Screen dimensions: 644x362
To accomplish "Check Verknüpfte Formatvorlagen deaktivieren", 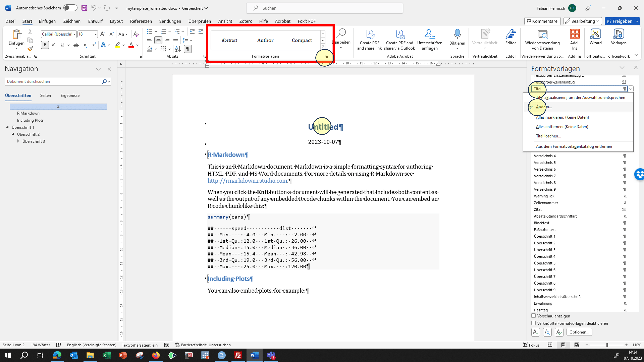I will (x=533, y=323).
